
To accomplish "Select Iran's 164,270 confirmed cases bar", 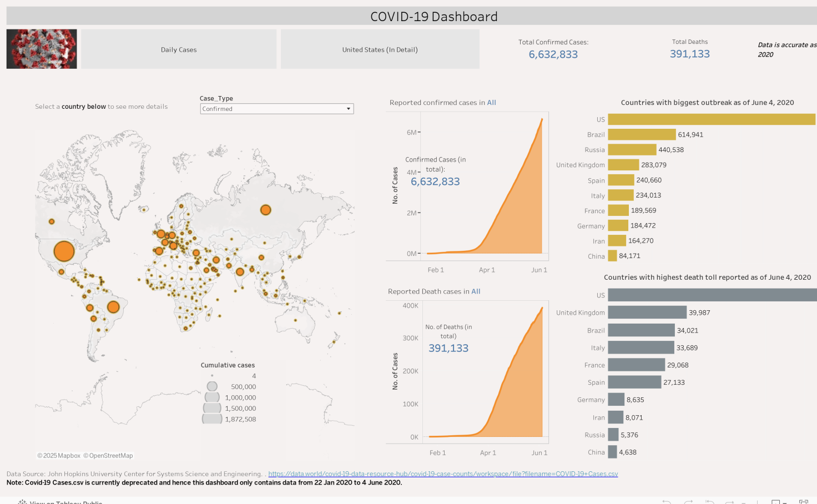I will coord(617,241).
